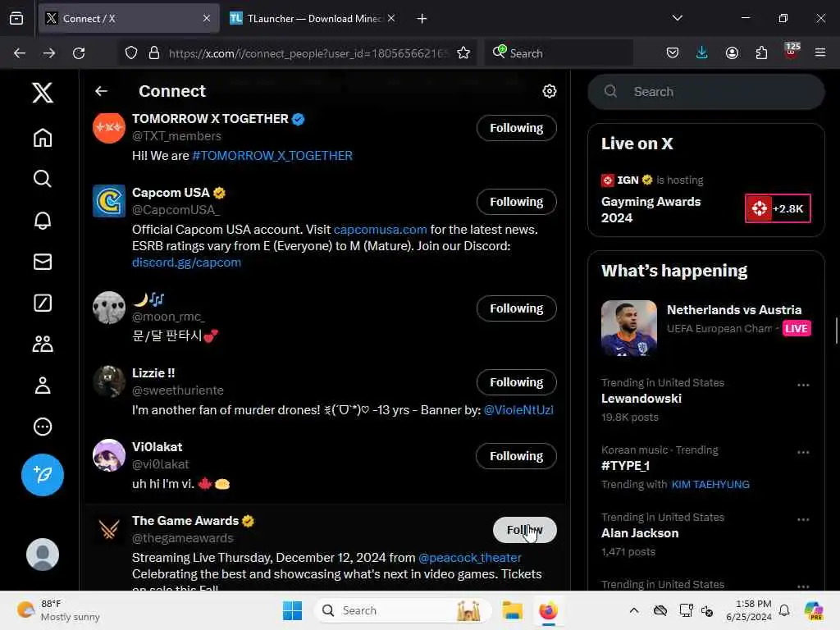
Task: Open @VioleNtUzi mention link
Action: click(518, 410)
